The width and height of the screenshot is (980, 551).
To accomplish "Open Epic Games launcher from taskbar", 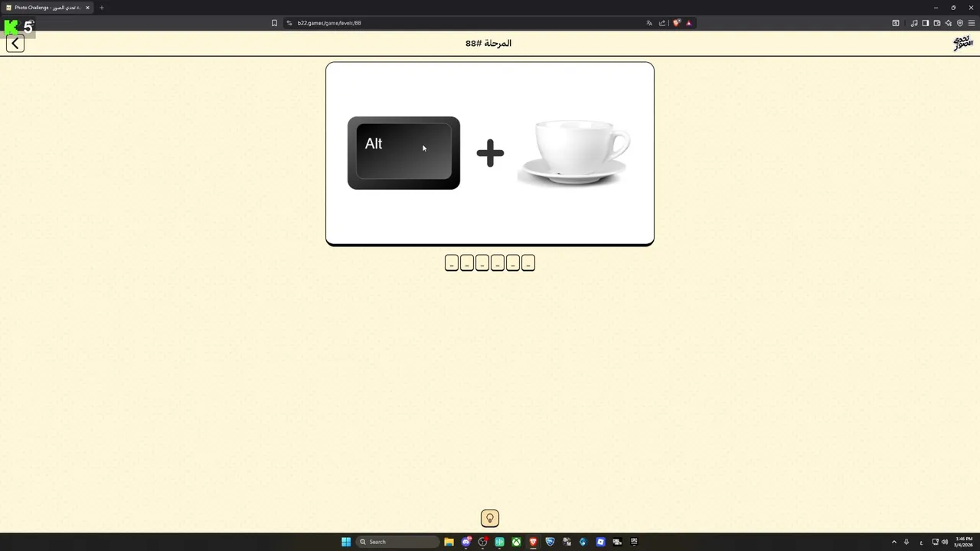I will (x=634, y=542).
